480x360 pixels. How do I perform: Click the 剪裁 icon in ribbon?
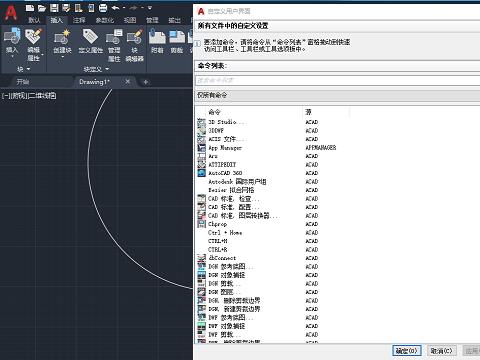pyautogui.click(x=177, y=37)
